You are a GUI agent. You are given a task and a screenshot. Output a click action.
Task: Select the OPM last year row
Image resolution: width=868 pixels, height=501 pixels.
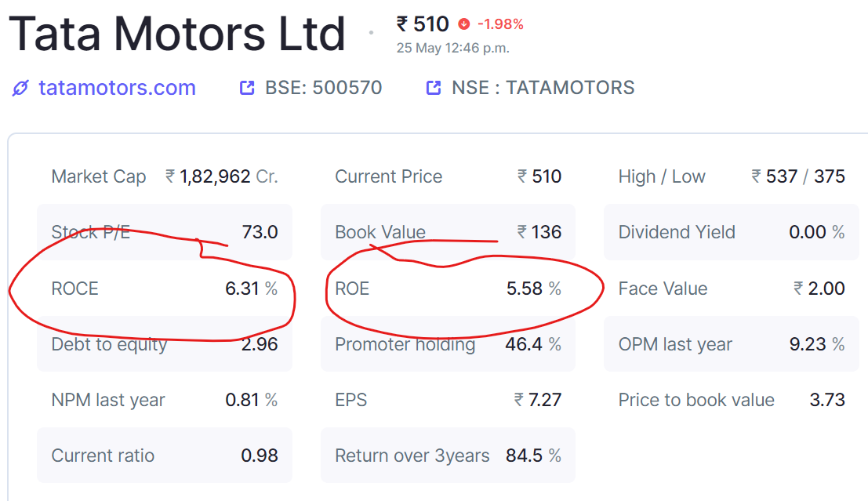click(731, 344)
